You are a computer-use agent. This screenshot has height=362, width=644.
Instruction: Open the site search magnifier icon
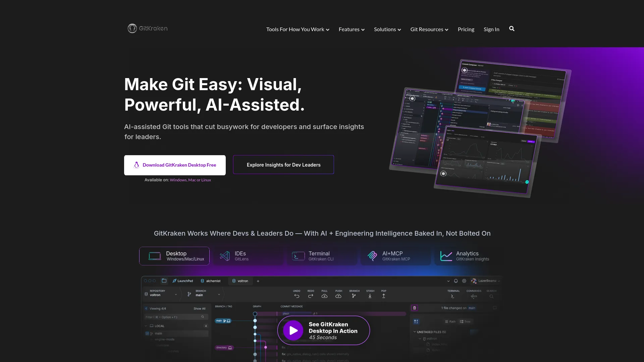(x=512, y=29)
